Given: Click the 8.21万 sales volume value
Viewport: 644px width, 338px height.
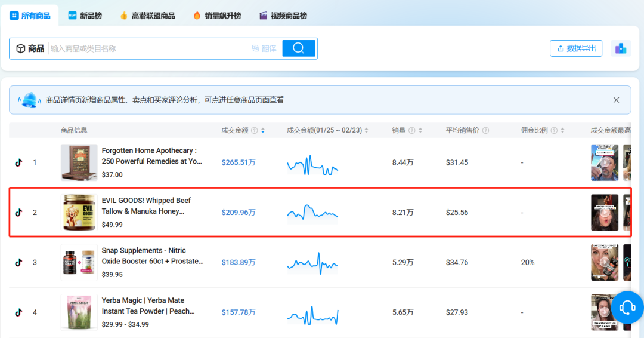Looking at the screenshot, I should pos(402,212).
